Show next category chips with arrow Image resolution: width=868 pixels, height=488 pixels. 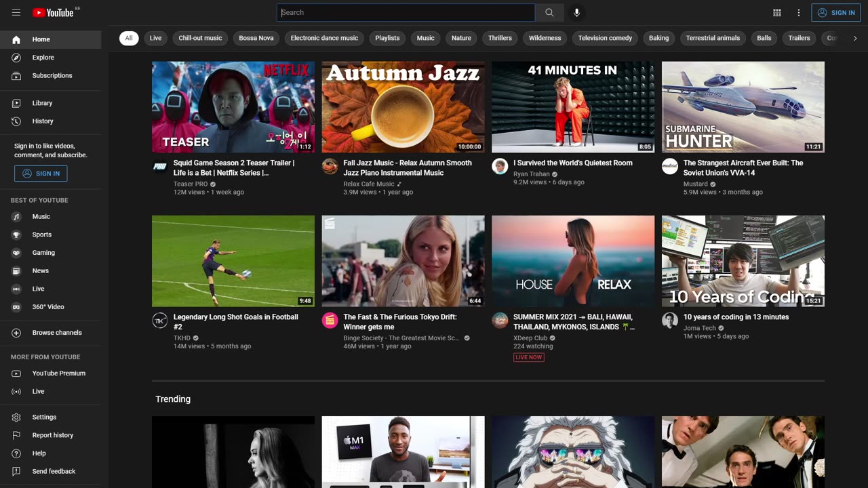855,38
